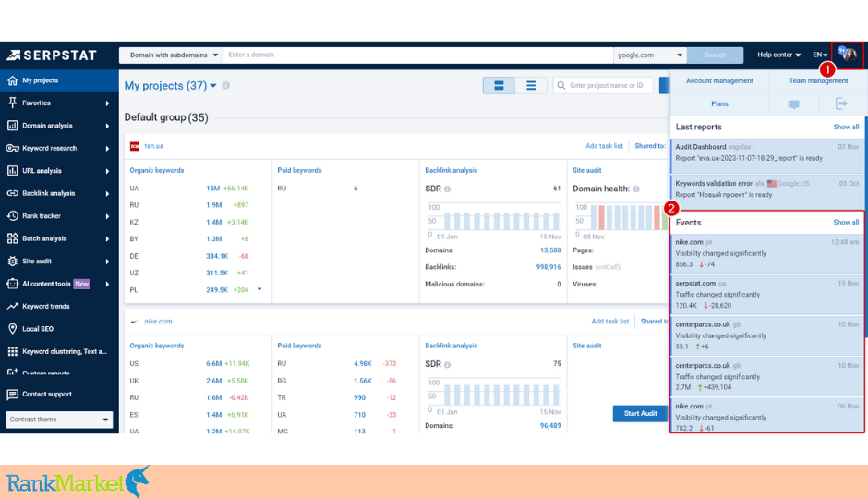
Task: Click the Domain health info icon
Action: (x=636, y=189)
